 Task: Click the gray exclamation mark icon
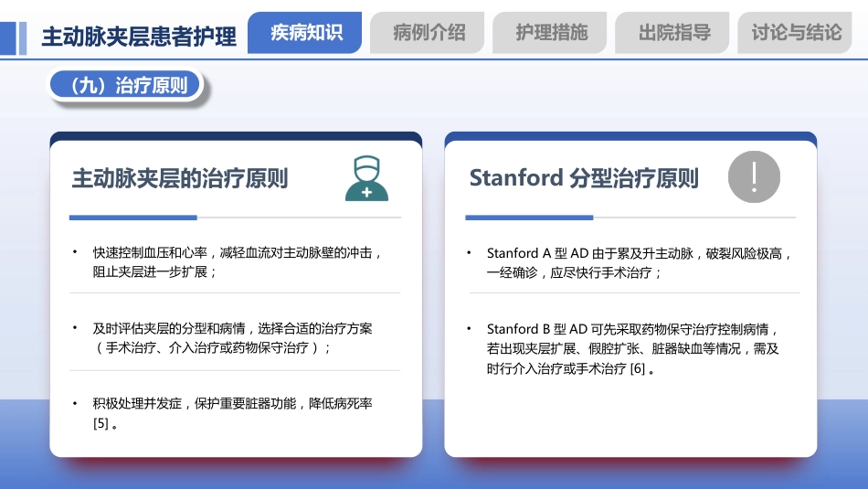(754, 176)
